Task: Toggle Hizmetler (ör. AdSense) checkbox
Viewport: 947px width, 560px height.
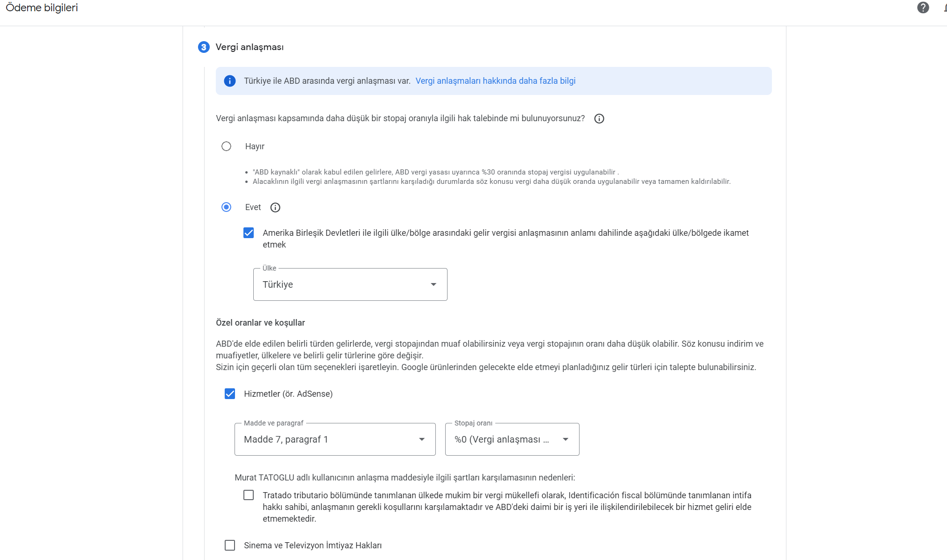Action: pyautogui.click(x=230, y=394)
